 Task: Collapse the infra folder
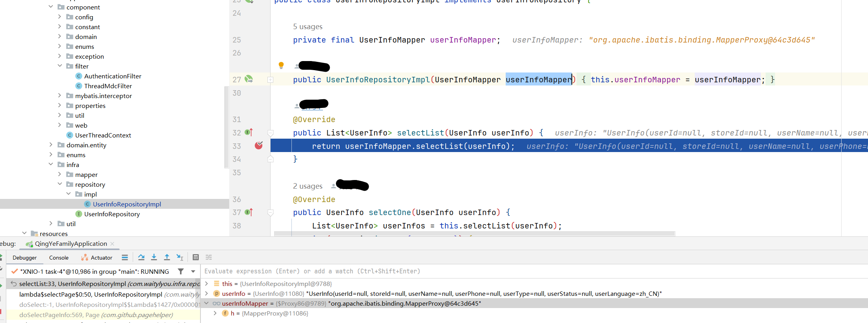[x=51, y=164]
